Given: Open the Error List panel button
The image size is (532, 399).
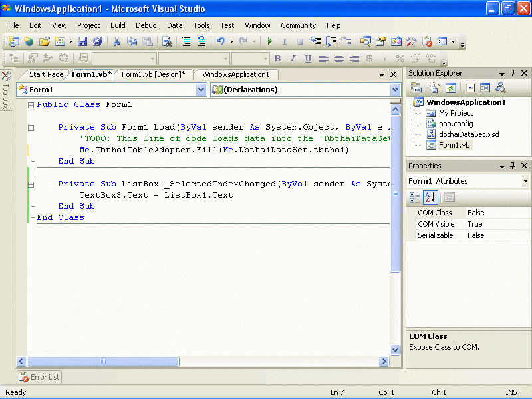Looking at the screenshot, I should click(39, 377).
